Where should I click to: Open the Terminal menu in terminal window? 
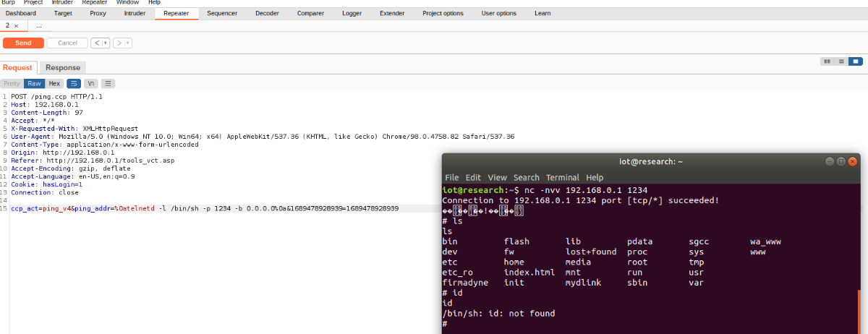[563, 177]
